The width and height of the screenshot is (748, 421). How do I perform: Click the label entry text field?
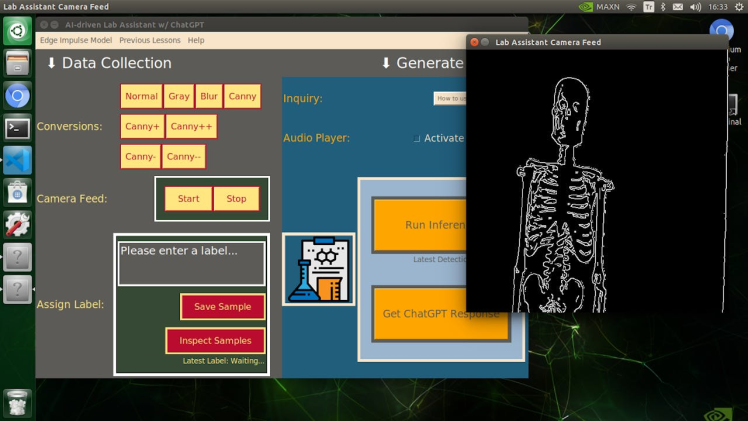click(x=191, y=263)
